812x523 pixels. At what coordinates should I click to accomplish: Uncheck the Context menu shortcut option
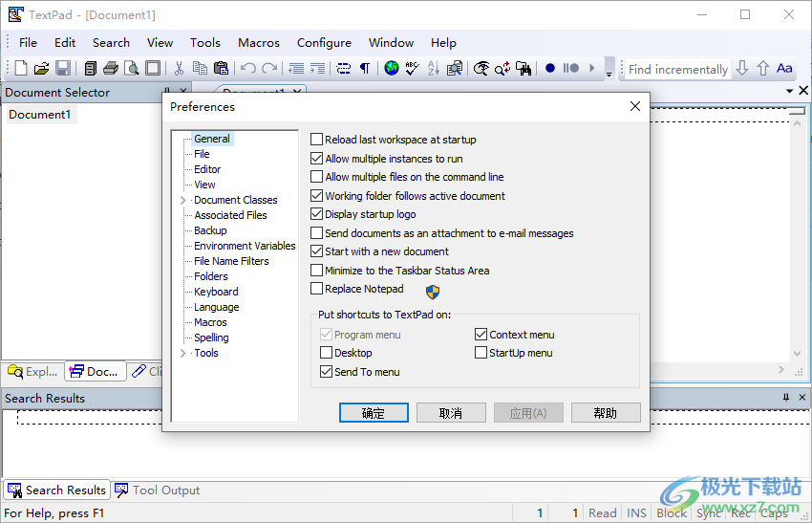pyautogui.click(x=481, y=335)
